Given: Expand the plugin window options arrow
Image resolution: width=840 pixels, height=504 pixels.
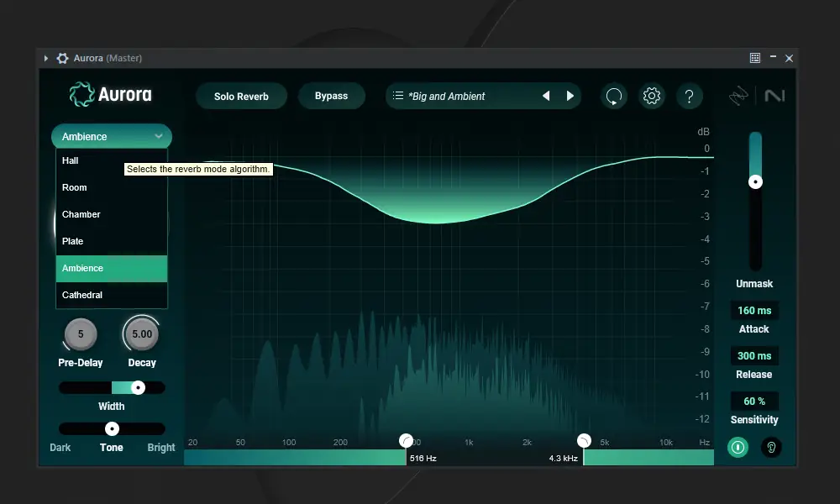Looking at the screenshot, I should click(x=46, y=59).
